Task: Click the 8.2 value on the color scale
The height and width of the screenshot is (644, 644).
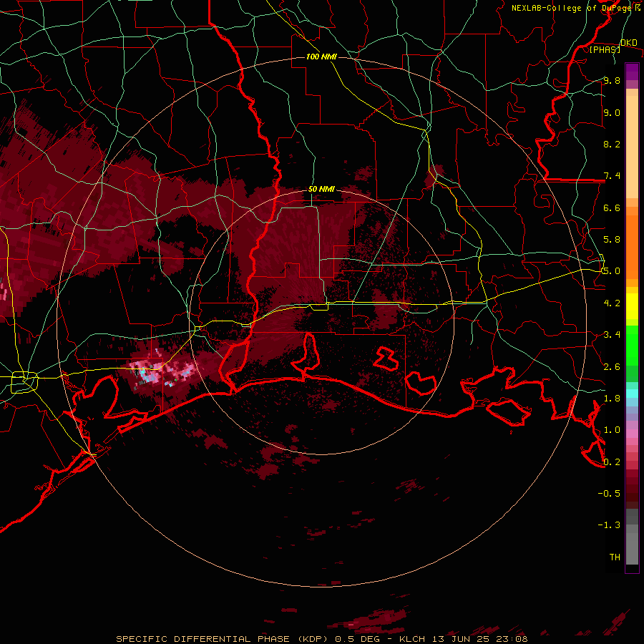Action: 612,144
